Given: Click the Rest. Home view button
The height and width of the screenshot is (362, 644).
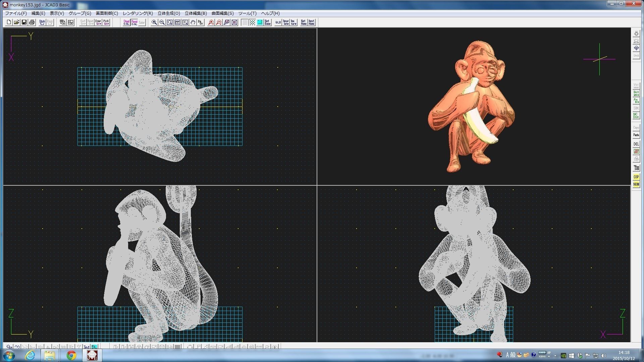Looking at the screenshot, I should pyautogui.click(x=312, y=22).
